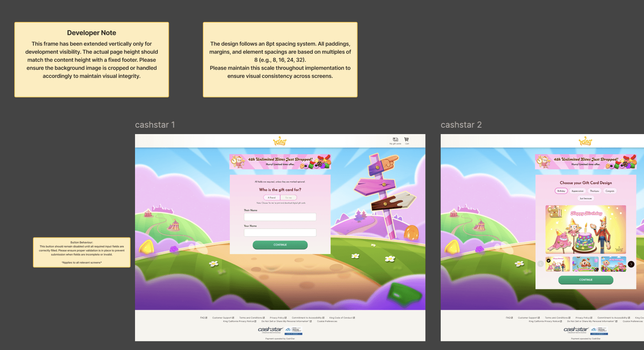
Task: Click the large Happy Birthday card preview
Action: click(x=586, y=230)
